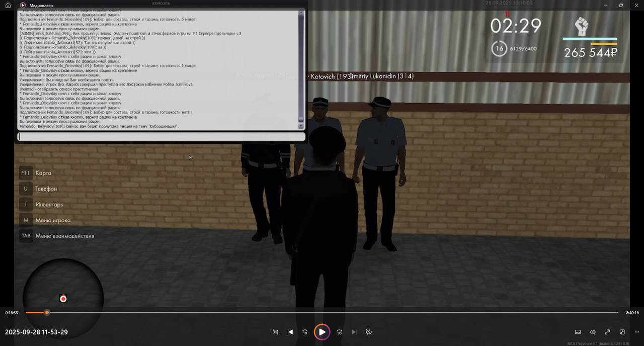Click the level 16 circle indicator

(499, 49)
